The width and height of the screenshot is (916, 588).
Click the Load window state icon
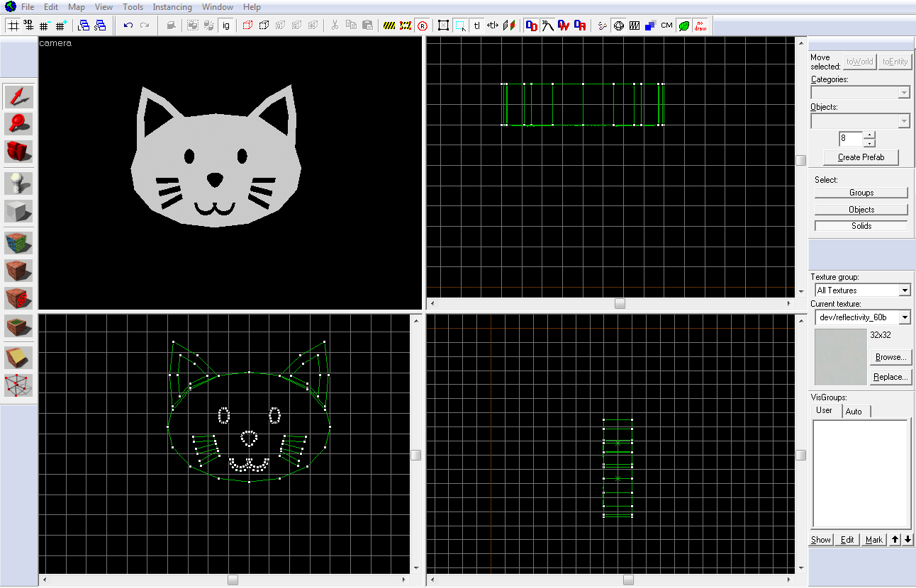pyautogui.click(x=84, y=26)
